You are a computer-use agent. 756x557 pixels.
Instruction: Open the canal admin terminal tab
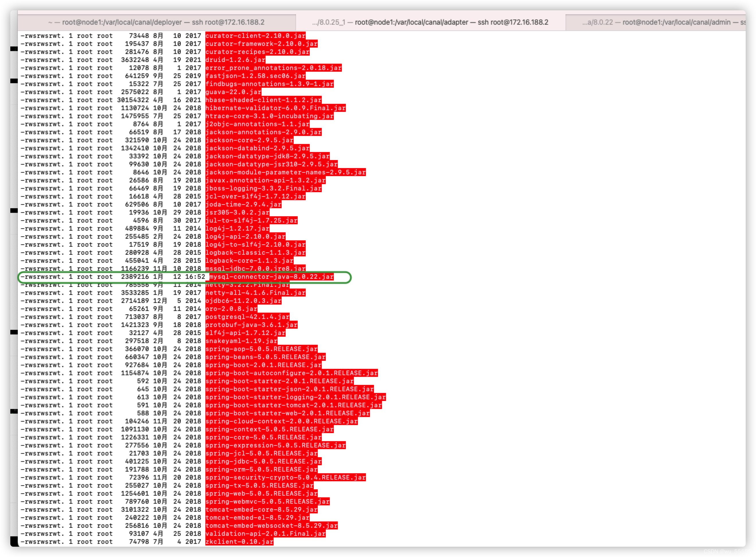coord(660,22)
